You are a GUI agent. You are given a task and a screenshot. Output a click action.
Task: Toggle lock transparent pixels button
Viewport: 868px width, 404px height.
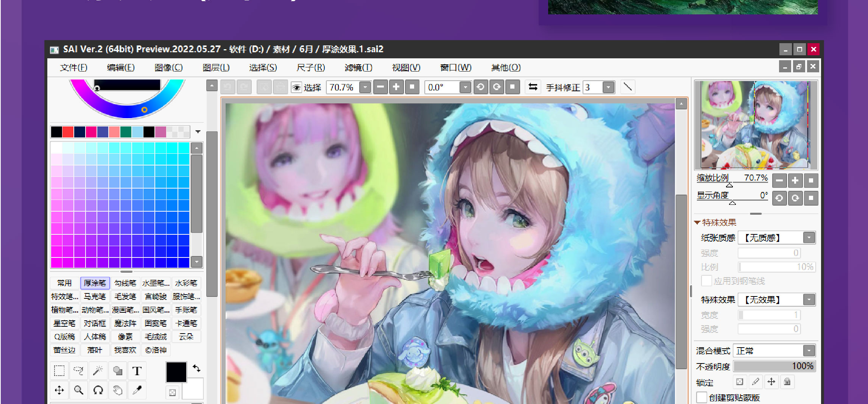740,382
